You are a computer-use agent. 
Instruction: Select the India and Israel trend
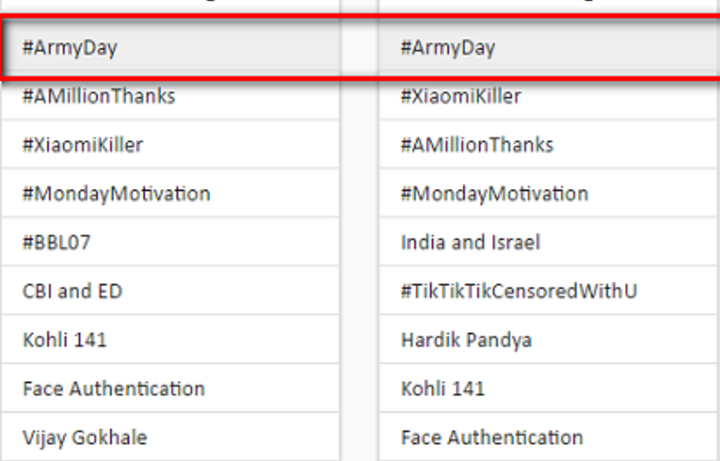[x=470, y=242]
